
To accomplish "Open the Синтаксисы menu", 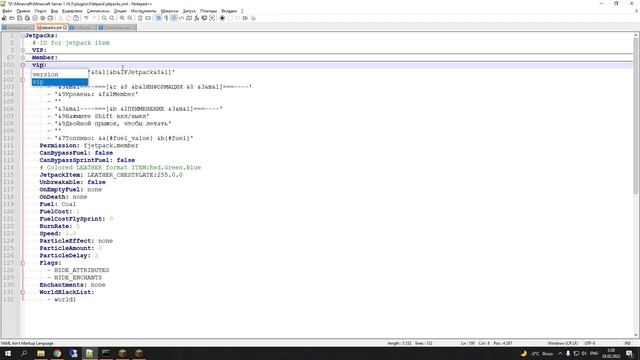I will (x=98, y=11).
